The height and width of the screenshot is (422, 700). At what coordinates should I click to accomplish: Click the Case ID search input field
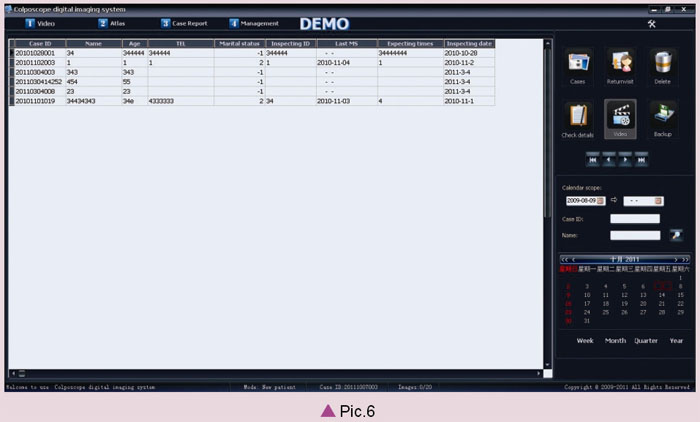tap(635, 219)
